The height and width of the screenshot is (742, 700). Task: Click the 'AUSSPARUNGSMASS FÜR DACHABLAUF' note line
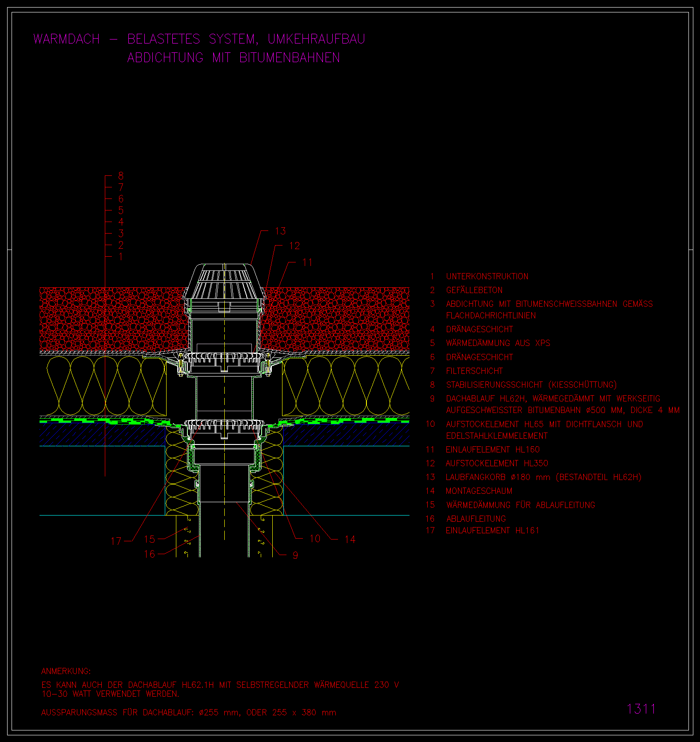pos(188,712)
